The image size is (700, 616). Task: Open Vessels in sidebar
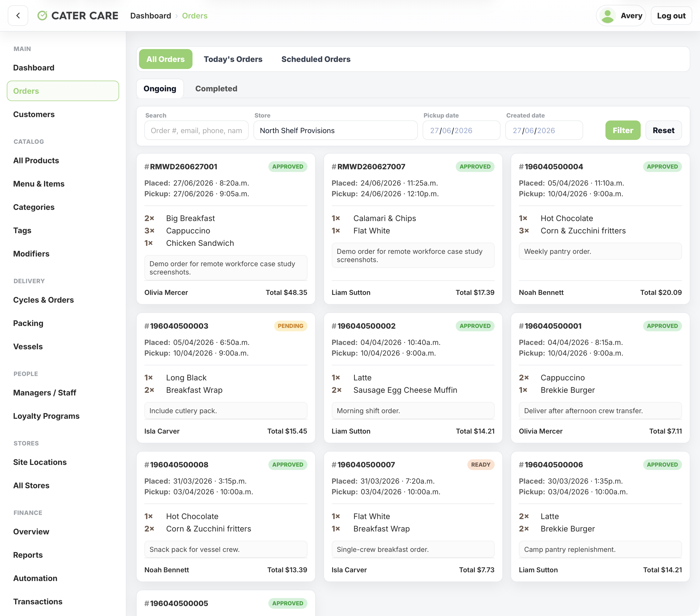click(63, 346)
